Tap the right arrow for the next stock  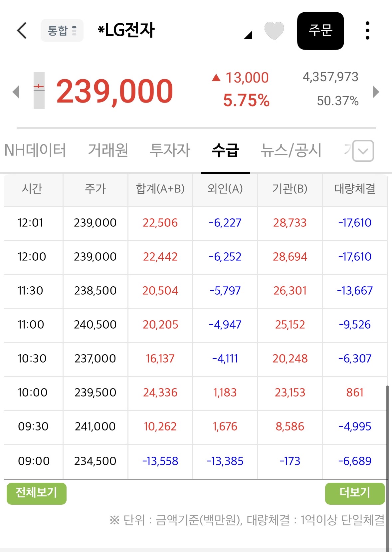pos(376,92)
